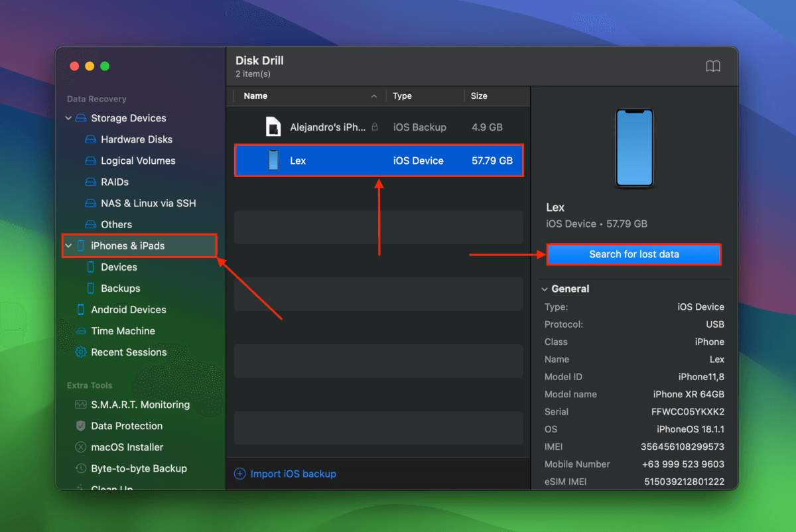Click the Lex iPhone preview image
This screenshot has height=532, width=796.
[x=634, y=148]
